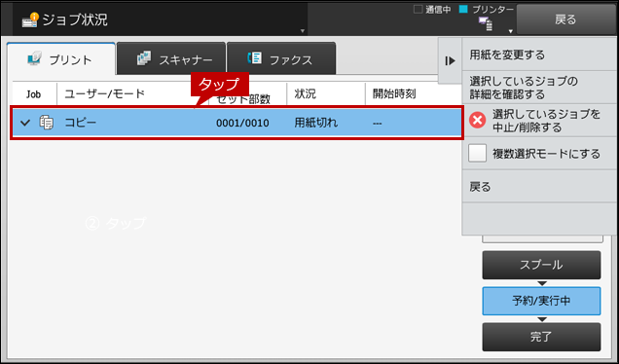
Task: Click the 状況 column header
Action: 306,93
